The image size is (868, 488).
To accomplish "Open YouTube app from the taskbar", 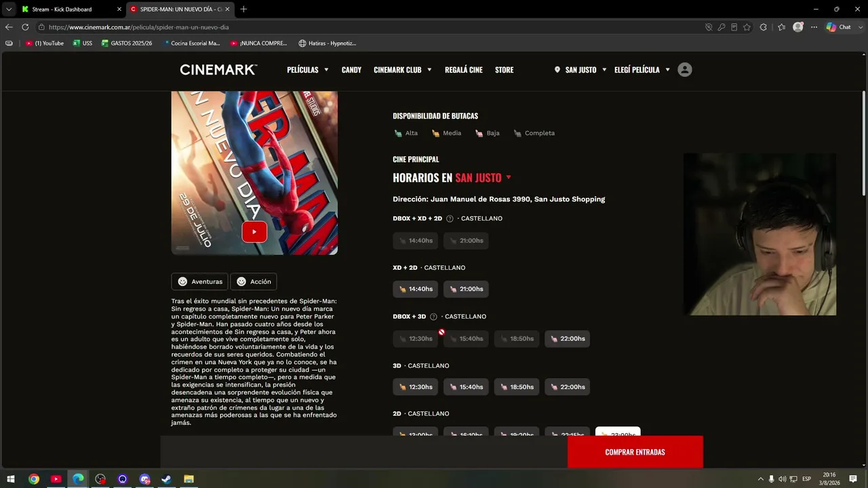I will click(56, 479).
